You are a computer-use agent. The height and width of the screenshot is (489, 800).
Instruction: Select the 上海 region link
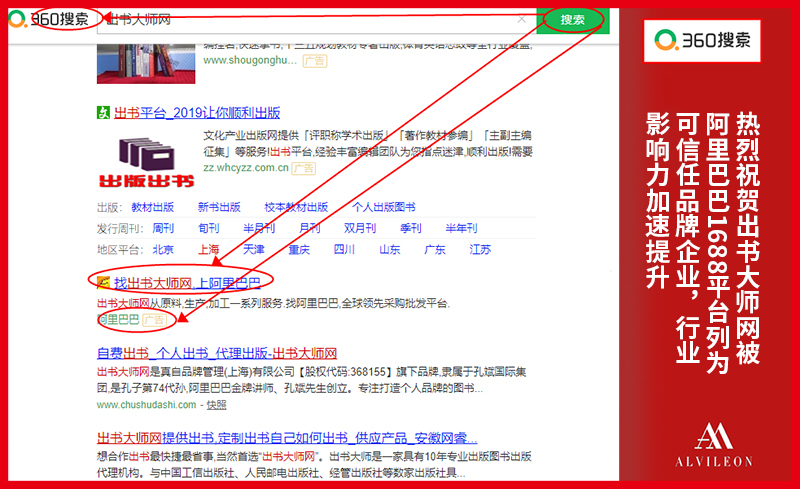click(208, 249)
